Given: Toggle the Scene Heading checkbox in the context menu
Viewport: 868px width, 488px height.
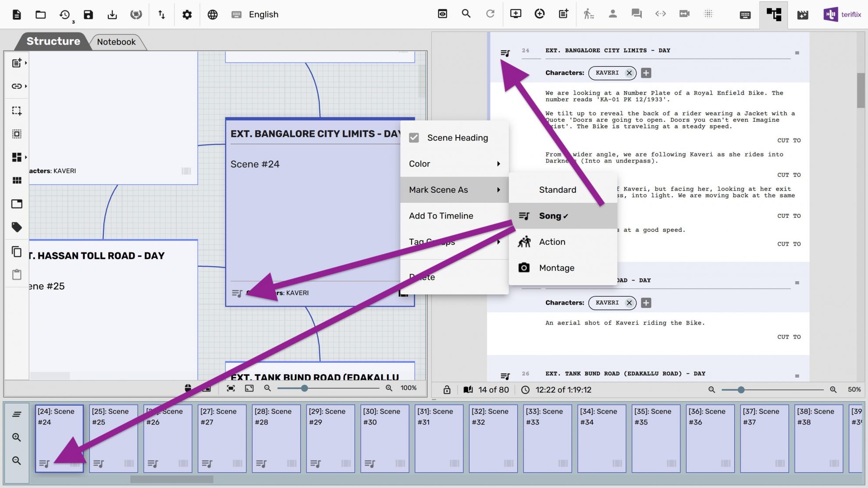Looking at the screenshot, I should click(414, 138).
